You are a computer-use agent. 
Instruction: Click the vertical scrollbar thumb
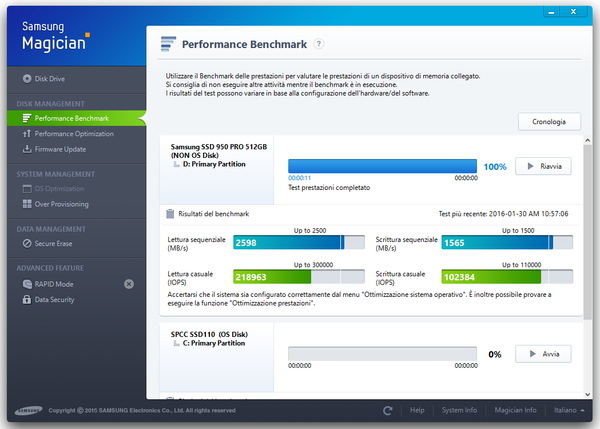click(x=587, y=232)
